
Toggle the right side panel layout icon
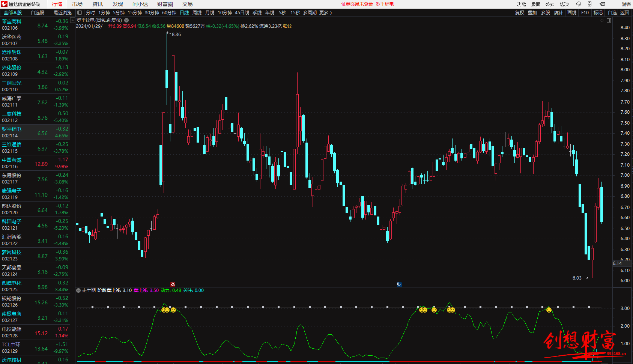(609, 21)
